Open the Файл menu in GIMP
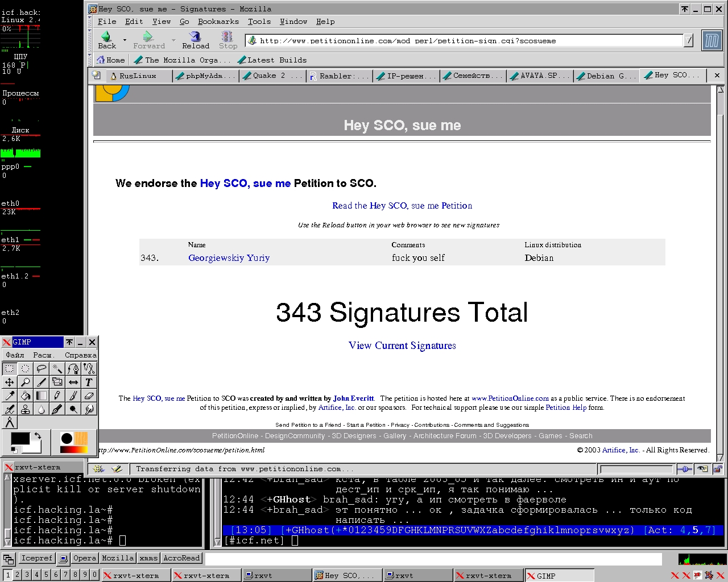The height and width of the screenshot is (582, 728). 15,355
